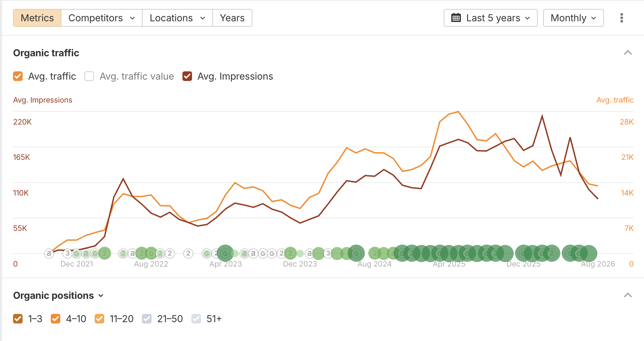Image resolution: width=644 pixels, height=341 pixels.
Task: Click the standalone '2' marker after Aug 2022
Action: coord(188,254)
